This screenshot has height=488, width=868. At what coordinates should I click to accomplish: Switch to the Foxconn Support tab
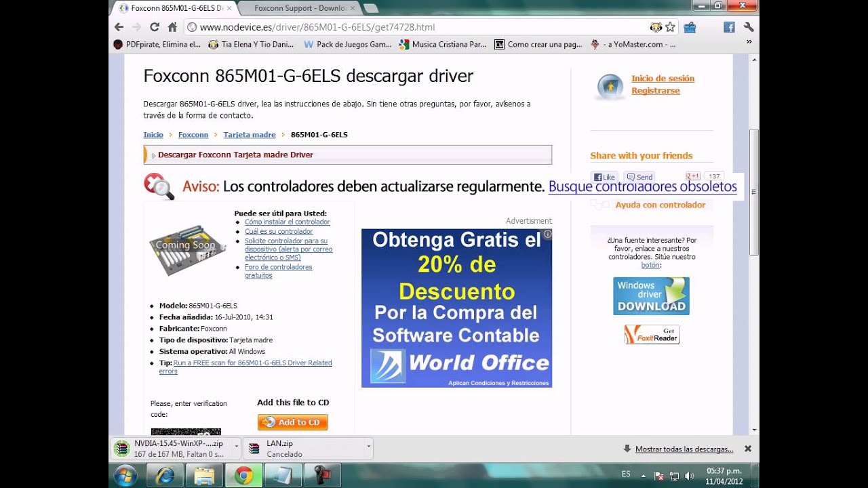pyautogui.click(x=299, y=8)
